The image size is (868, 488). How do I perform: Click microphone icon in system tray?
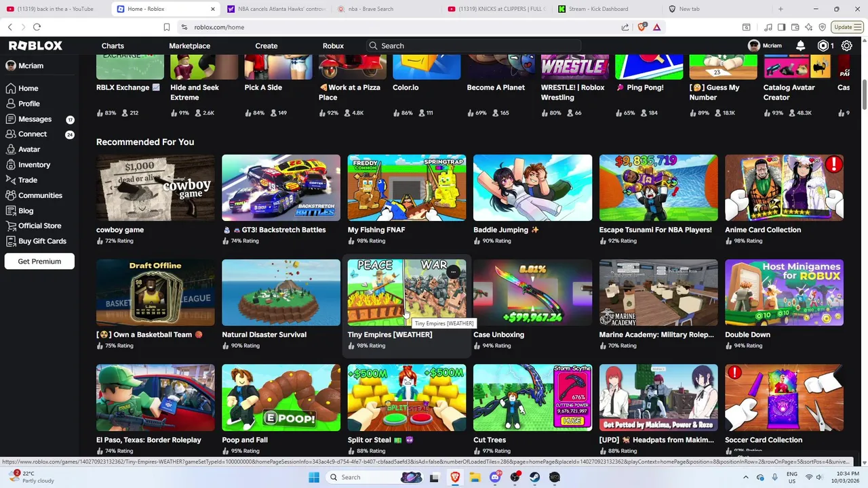774,477
